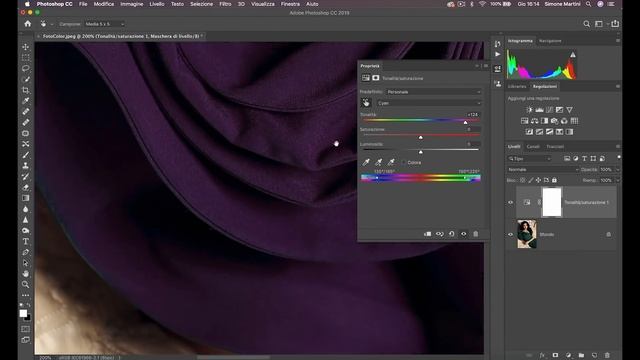
Task: Select the Eraser tool
Action: [x=25, y=187]
